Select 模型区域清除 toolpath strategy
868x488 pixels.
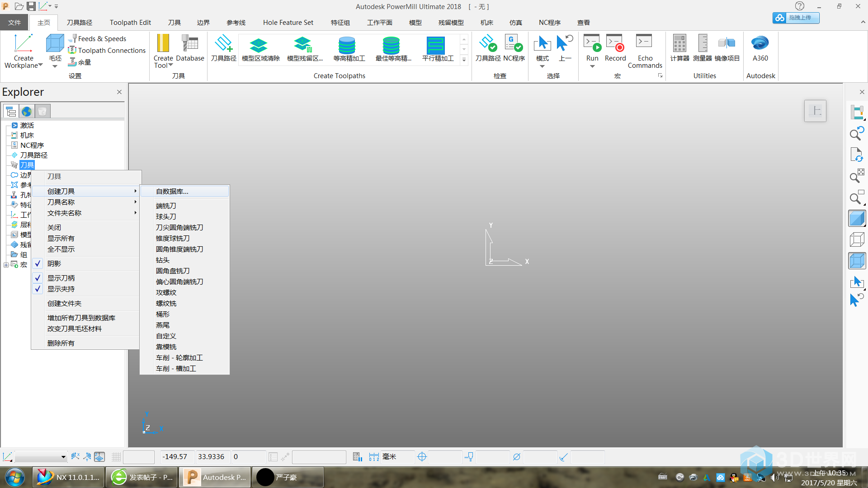260,49
